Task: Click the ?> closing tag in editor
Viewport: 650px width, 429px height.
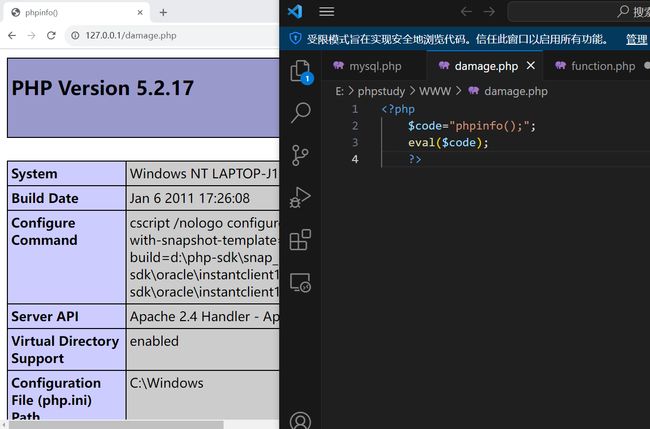Action: 415,159
